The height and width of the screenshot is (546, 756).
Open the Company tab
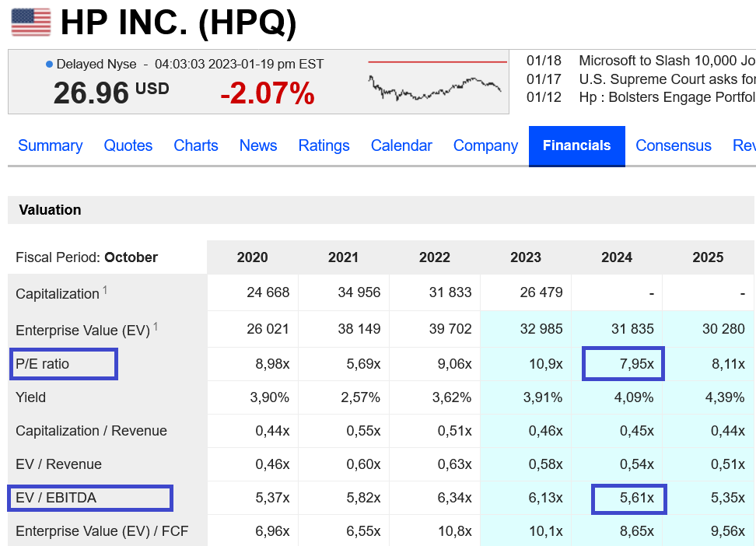point(485,145)
